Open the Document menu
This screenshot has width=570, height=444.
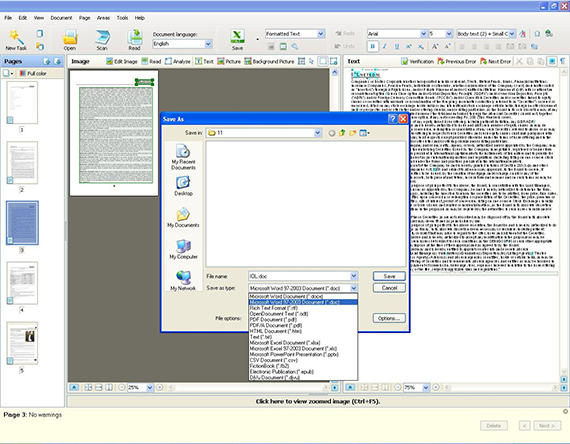coord(61,18)
